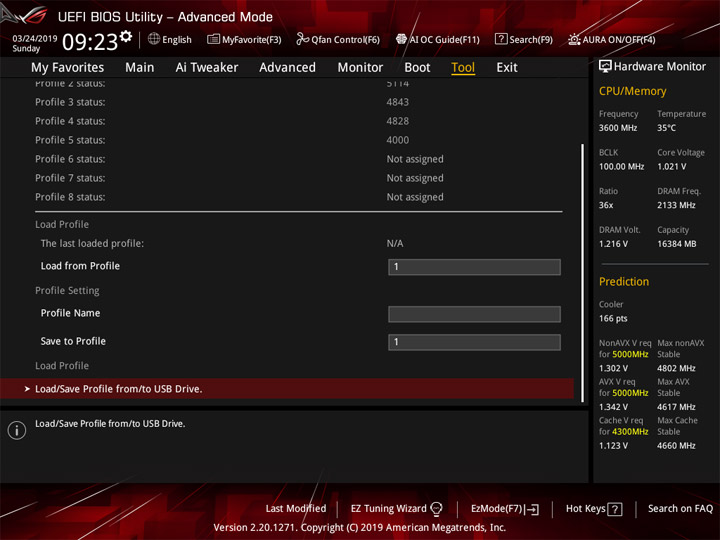Click the Hardware Monitor screen icon
The height and width of the screenshot is (540, 720).
point(605,66)
